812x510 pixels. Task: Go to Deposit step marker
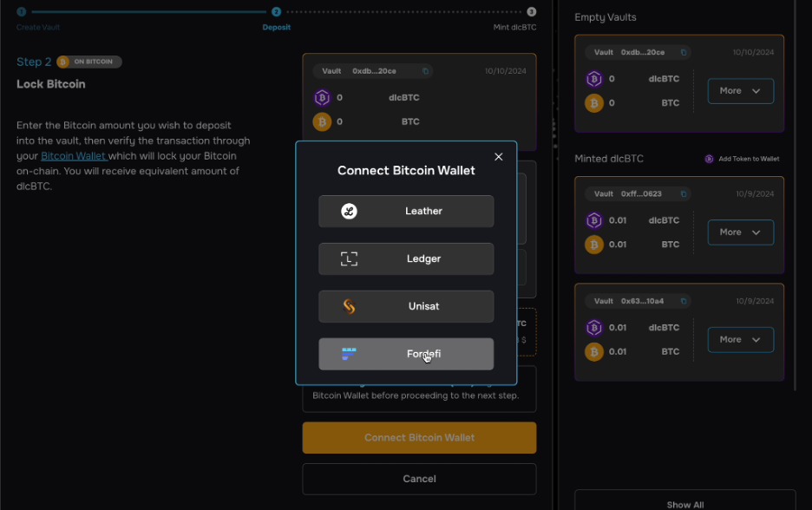pos(276,12)
